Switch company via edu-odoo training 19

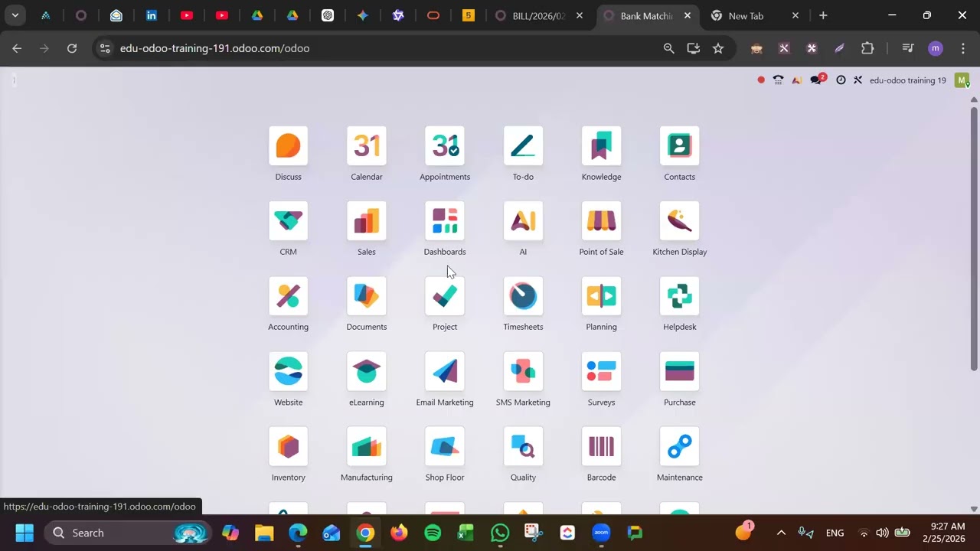pyautogui.click(x=907, y=80)
